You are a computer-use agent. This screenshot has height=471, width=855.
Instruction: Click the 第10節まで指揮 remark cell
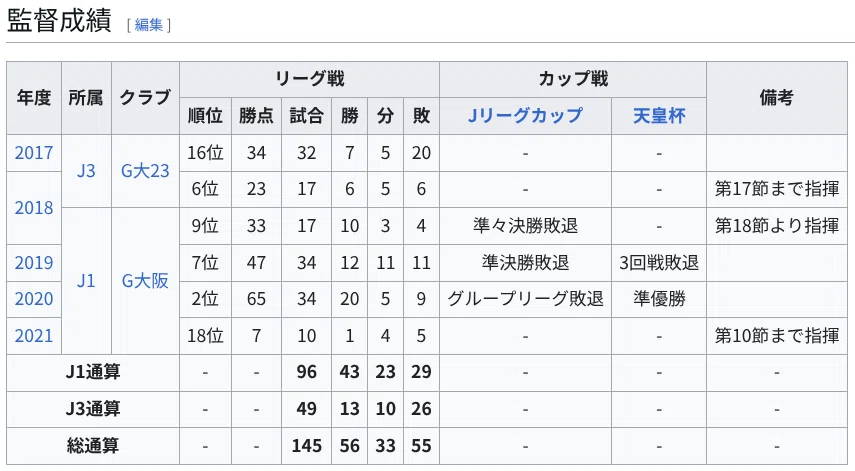coord(776,336)
